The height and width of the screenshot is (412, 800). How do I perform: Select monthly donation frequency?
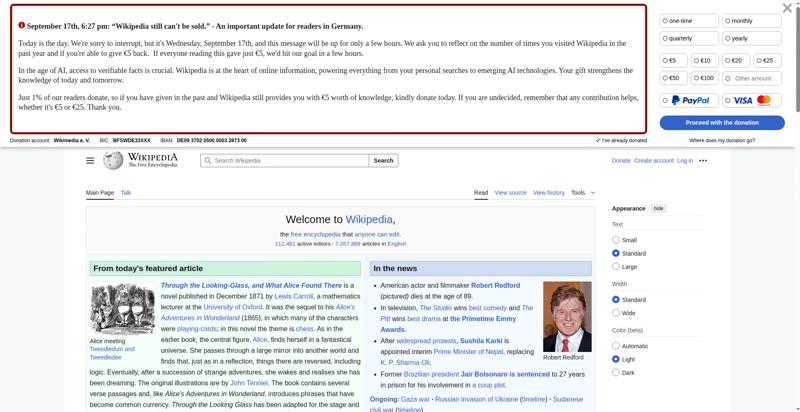click(x=752, y=21)
